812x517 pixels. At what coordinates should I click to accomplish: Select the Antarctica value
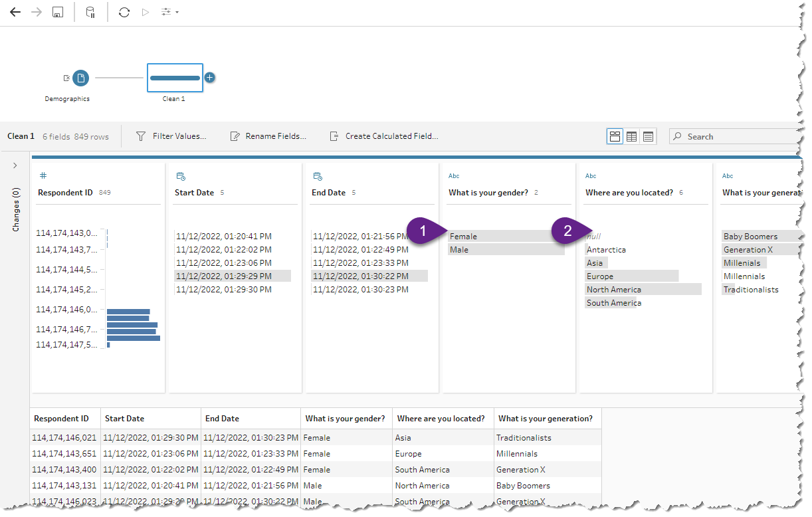tap(606, 250)
